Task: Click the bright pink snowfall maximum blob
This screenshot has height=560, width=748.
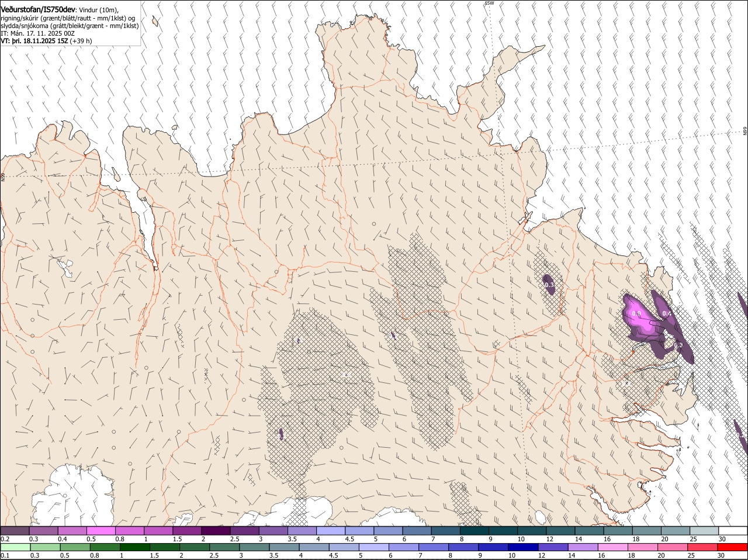Action: point(639,316)
